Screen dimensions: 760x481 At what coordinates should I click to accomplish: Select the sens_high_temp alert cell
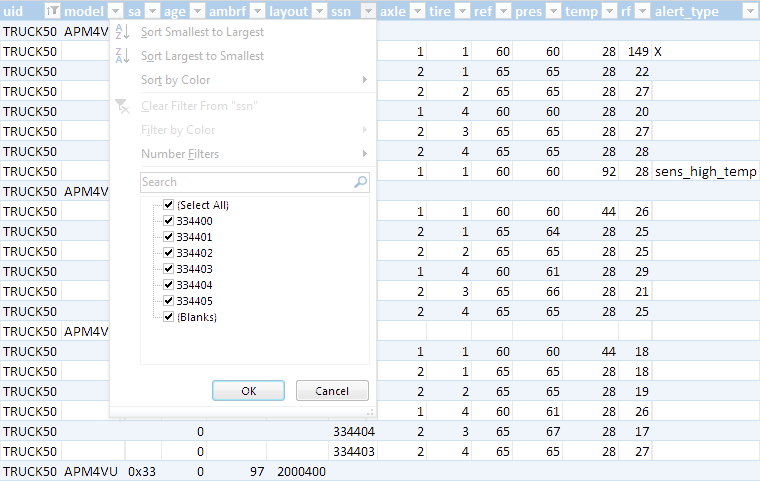706,172
